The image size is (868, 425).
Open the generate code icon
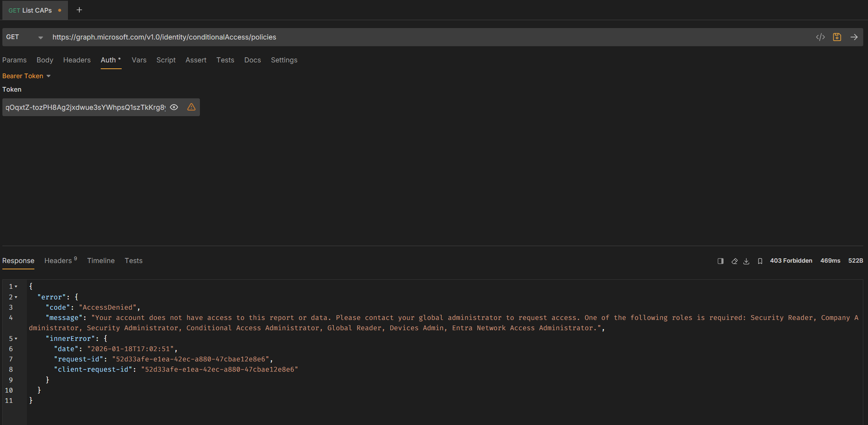(820, 37)
